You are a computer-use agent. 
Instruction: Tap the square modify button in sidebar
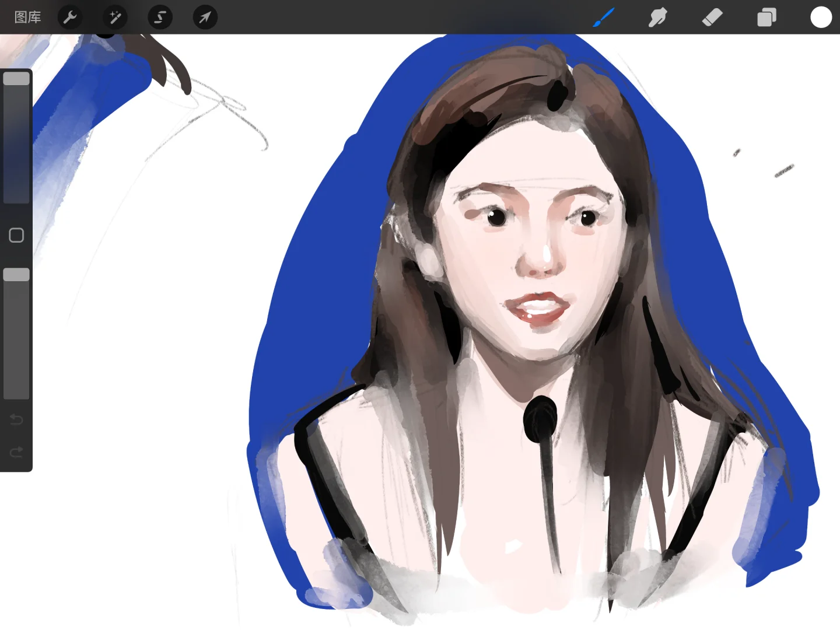click(16, 235)
